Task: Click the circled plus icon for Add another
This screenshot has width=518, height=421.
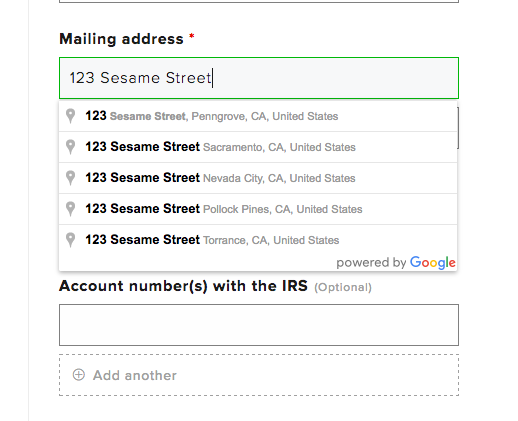Action: (79, 375)
